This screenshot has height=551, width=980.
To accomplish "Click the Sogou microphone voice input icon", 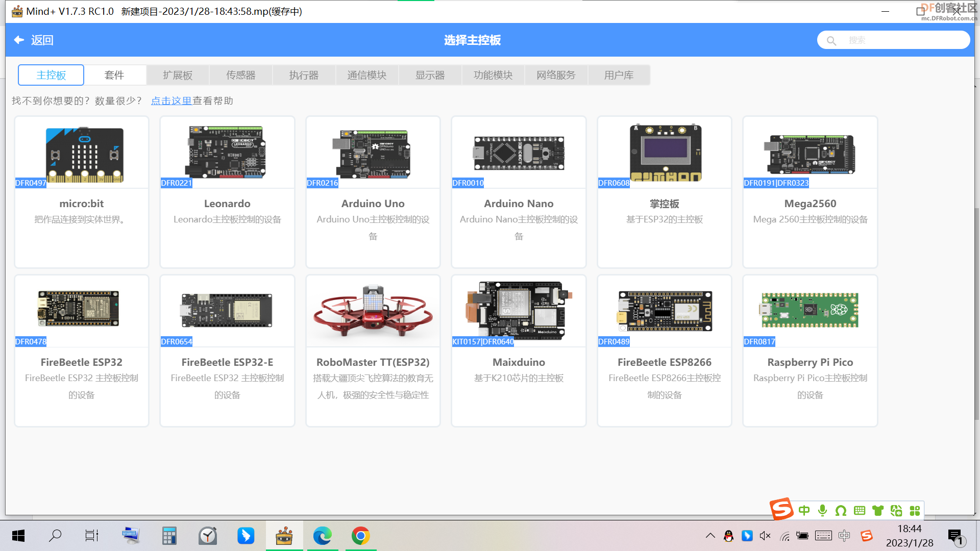I will click(822, 510).
